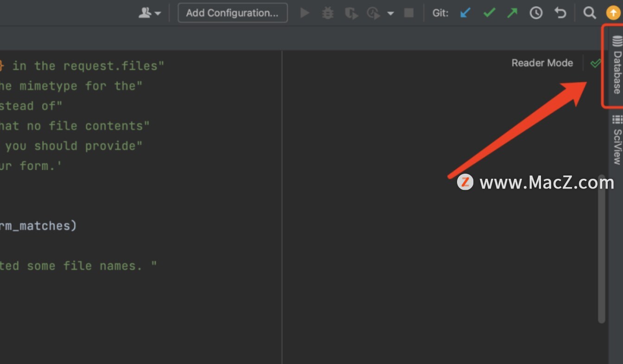Expand the profiler dropdown arrow
Image resolution: width=623 pixels, height=364 pixels.
(x=391, y=13)
